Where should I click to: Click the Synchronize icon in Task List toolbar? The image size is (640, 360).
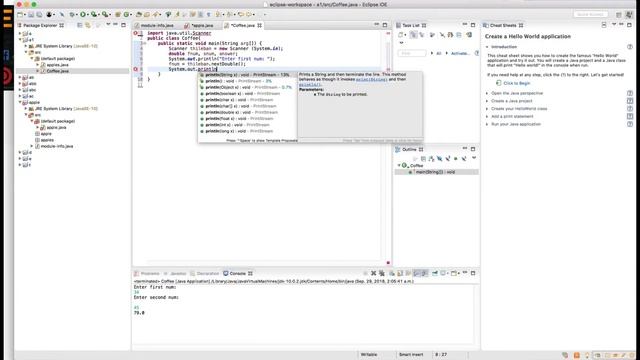point(469,35)
